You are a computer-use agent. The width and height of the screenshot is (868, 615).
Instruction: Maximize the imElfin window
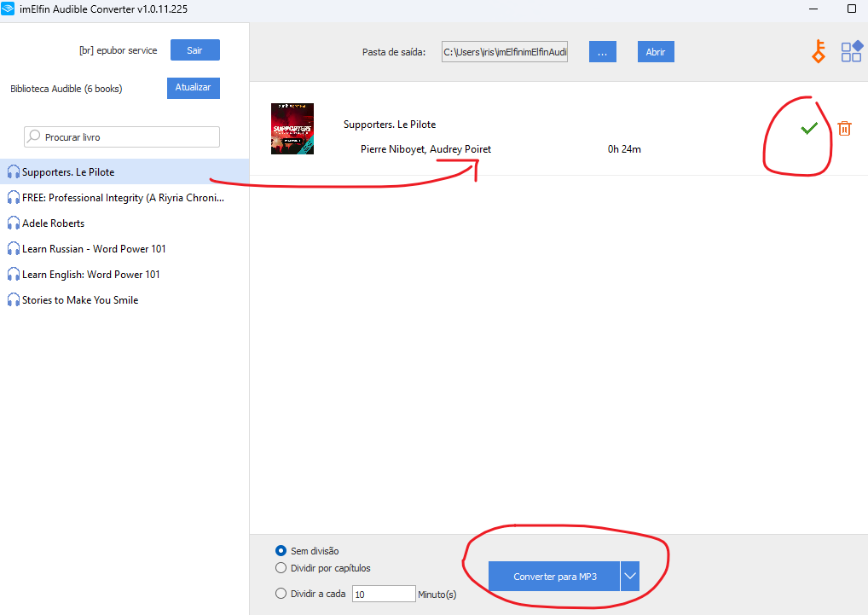click(852, 9)
